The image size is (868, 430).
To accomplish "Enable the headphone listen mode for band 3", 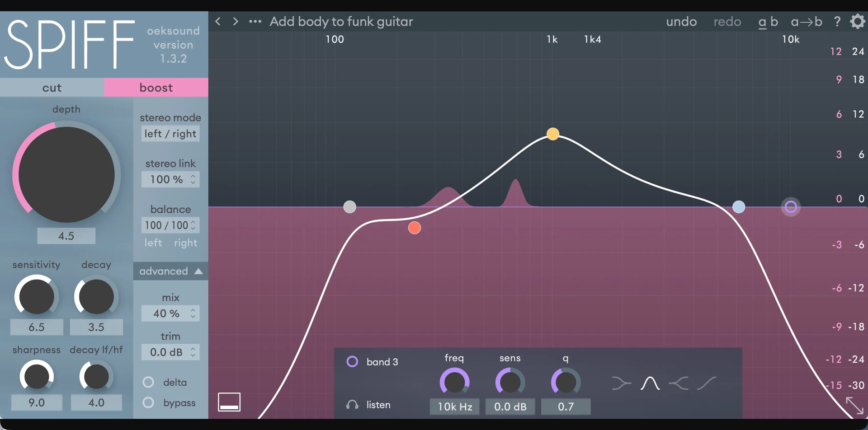I will point(352,405).
